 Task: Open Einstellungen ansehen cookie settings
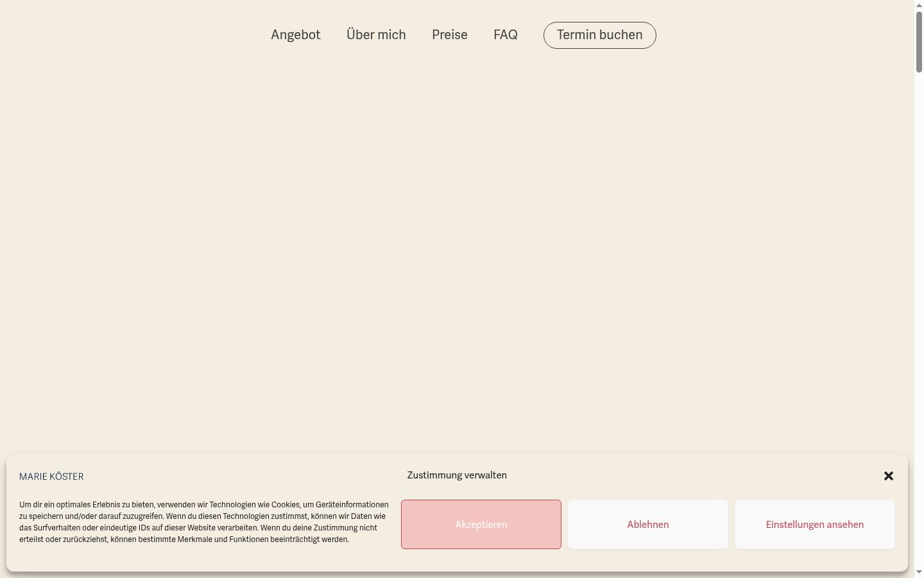tap(815, 525)
